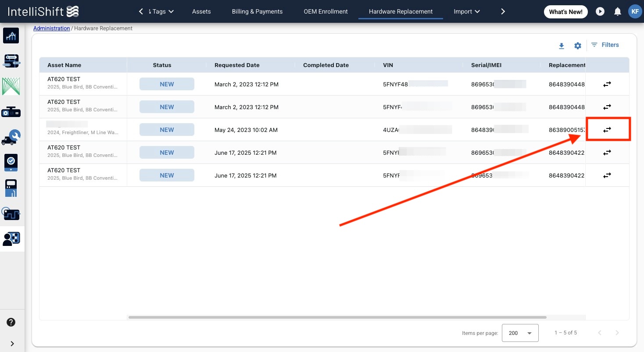Open help question mark icon
644x352 pixels.
tap(11, 322)
